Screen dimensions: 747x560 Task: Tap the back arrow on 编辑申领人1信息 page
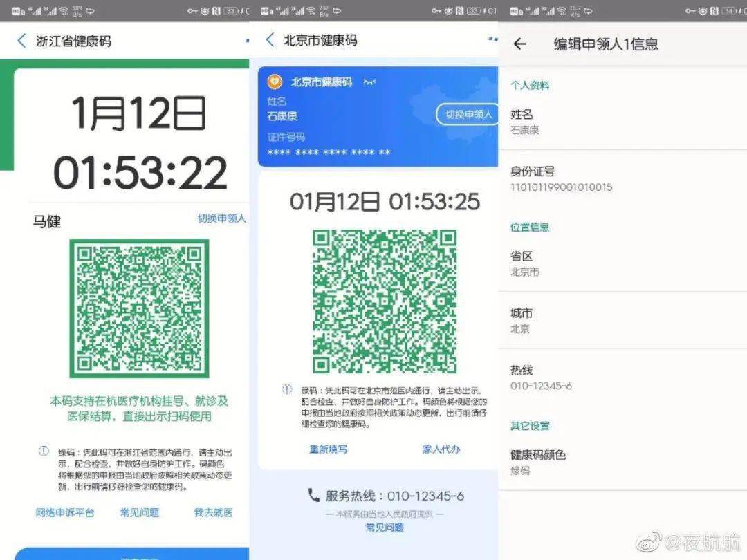tap(520, 44)
